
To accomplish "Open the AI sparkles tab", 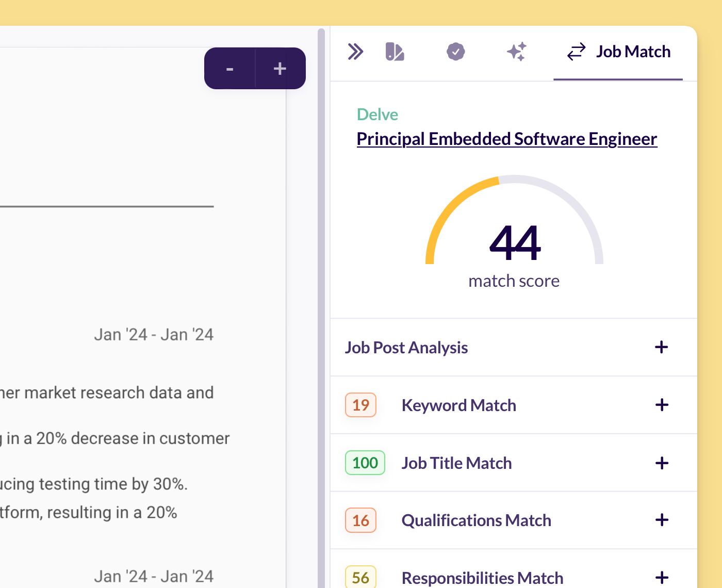I will 516,52.
